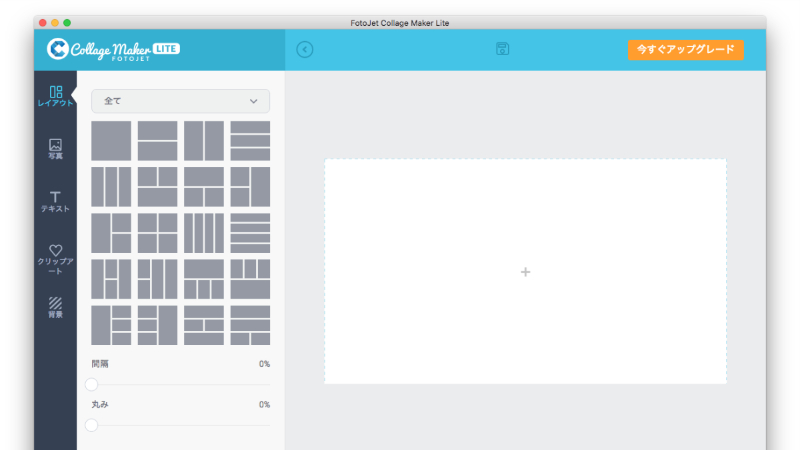Choose the three vertical columns layout

(111, 187)
